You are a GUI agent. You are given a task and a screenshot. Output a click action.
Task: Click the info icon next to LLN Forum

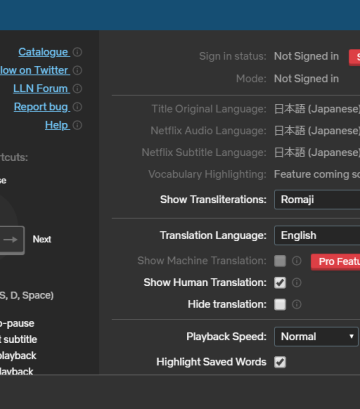pos(77,89)
